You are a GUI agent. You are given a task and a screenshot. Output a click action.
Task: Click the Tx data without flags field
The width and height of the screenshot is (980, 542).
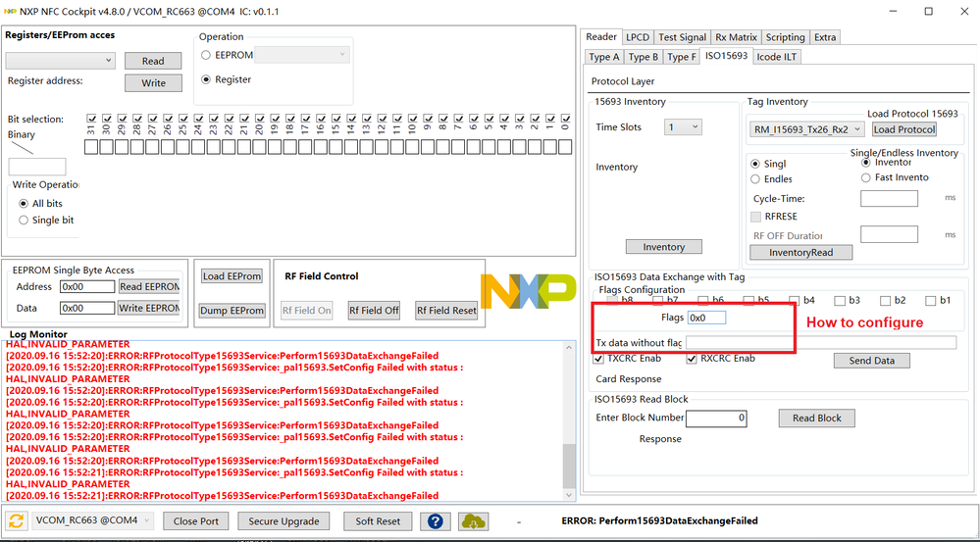821,342
